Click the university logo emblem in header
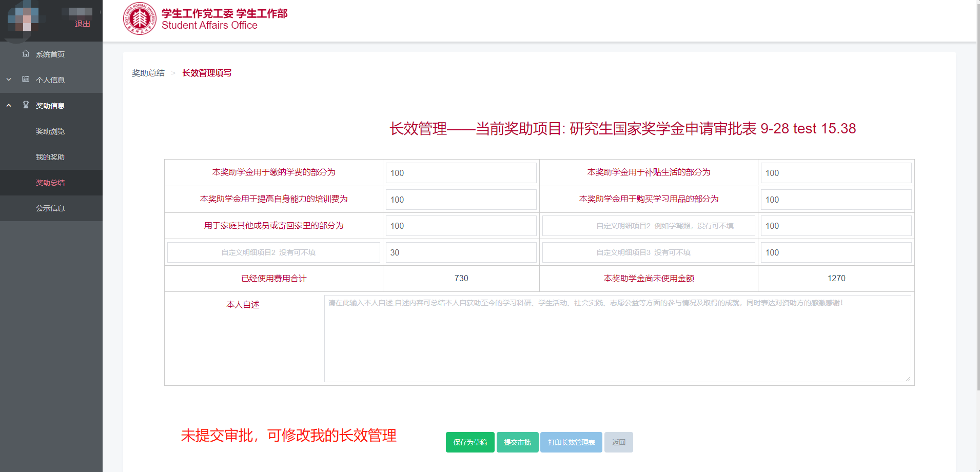This screenshot has width=980, height=472. coord(140,19)
